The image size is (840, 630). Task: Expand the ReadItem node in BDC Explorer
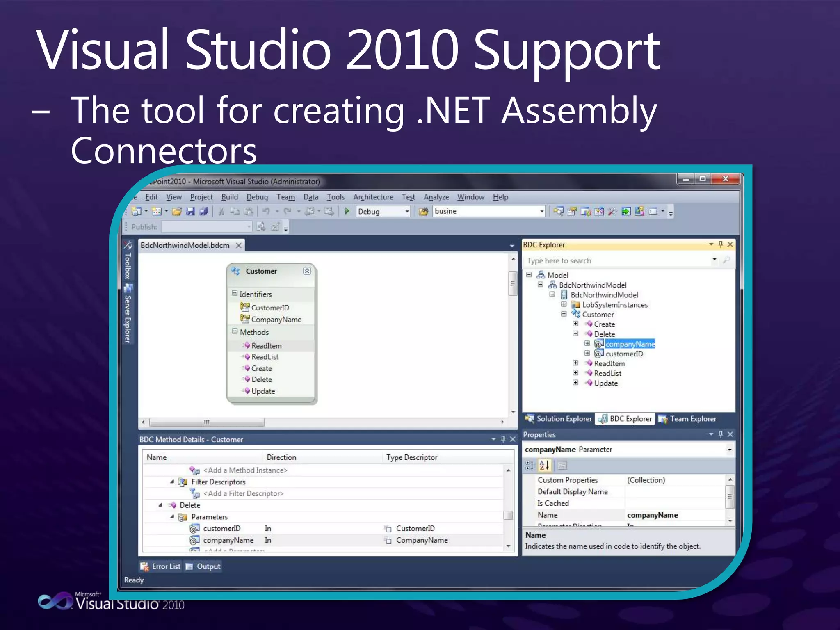coord(575,363)
